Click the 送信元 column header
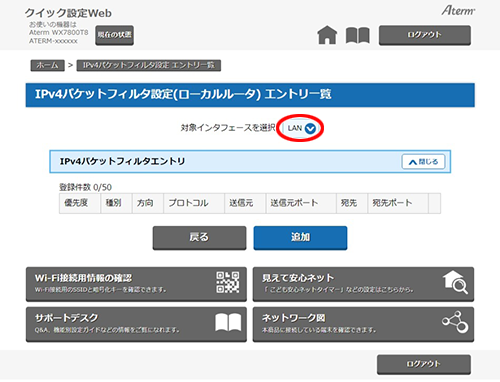Image resolution: width=500 pixels, height=382 pixels. click(x=245, y=203)
